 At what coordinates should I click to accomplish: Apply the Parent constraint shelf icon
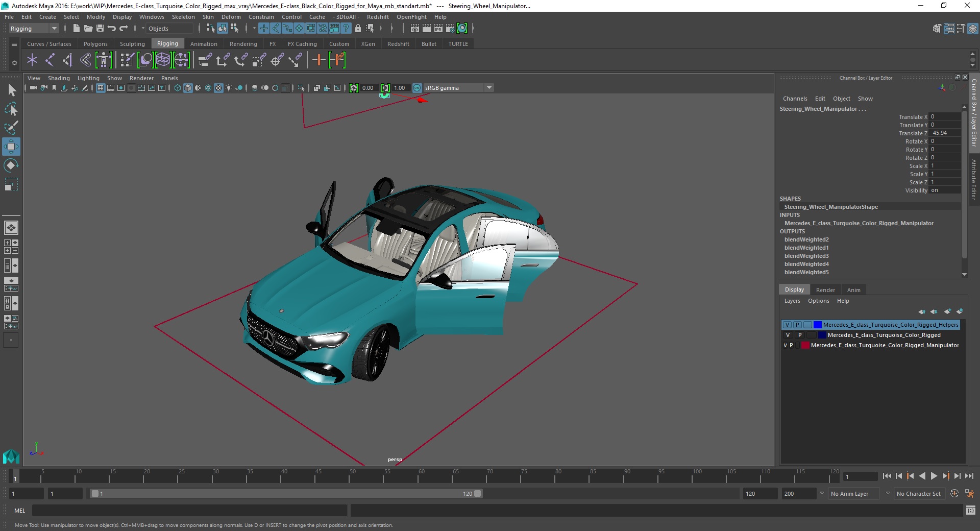(205, 60)
